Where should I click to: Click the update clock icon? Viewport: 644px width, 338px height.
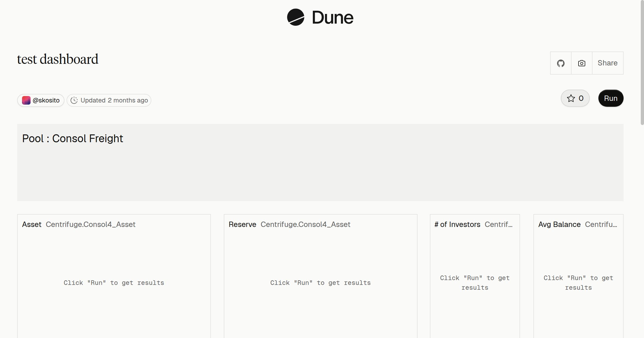[74, 100]
